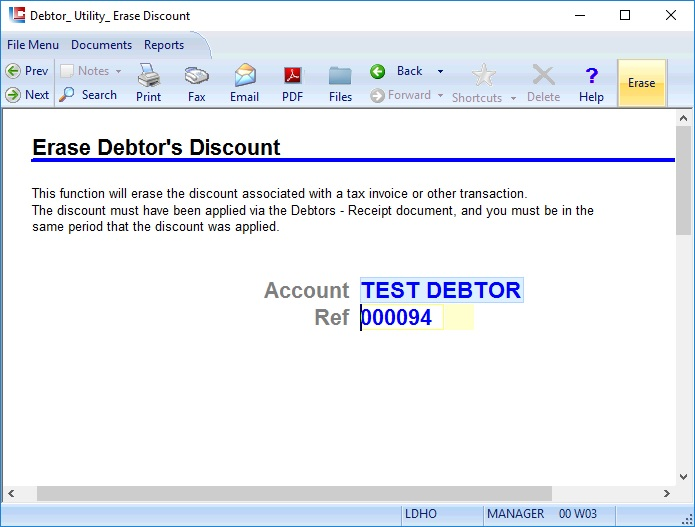Click the horizontal scrollbar right arrow
Viewport: 695px width, 527px height.
coord(667,493)
